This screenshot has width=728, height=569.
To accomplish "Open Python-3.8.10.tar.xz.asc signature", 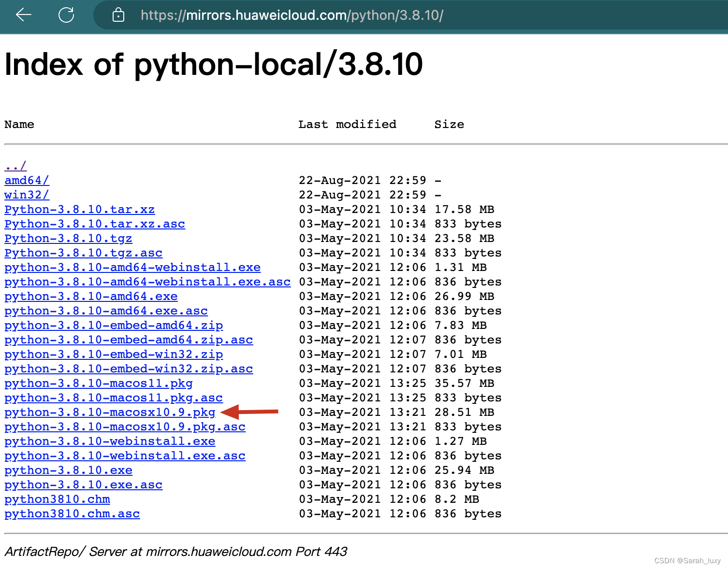I will pos(95,224).
